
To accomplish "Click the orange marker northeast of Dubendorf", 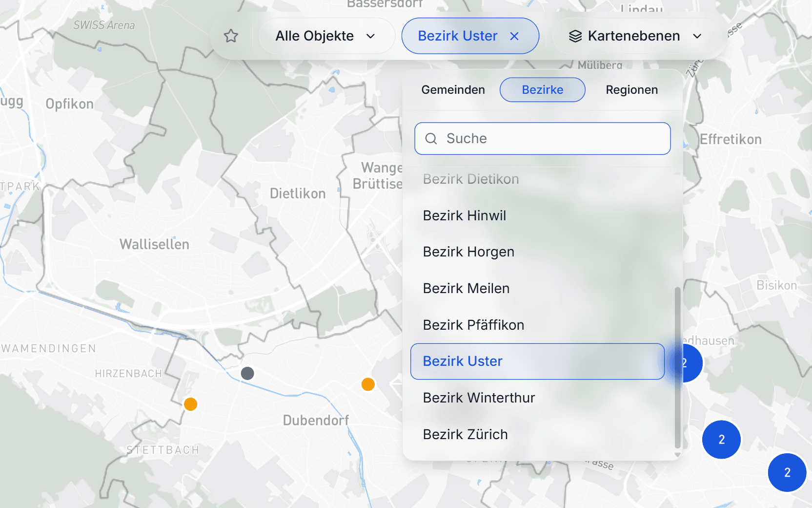I will point(368,384).
